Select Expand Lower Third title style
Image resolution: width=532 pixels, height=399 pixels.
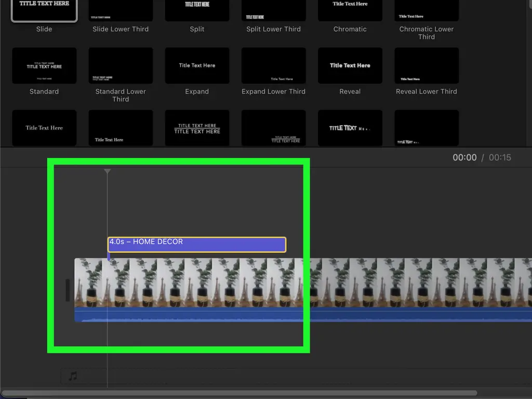pos(273,65)
